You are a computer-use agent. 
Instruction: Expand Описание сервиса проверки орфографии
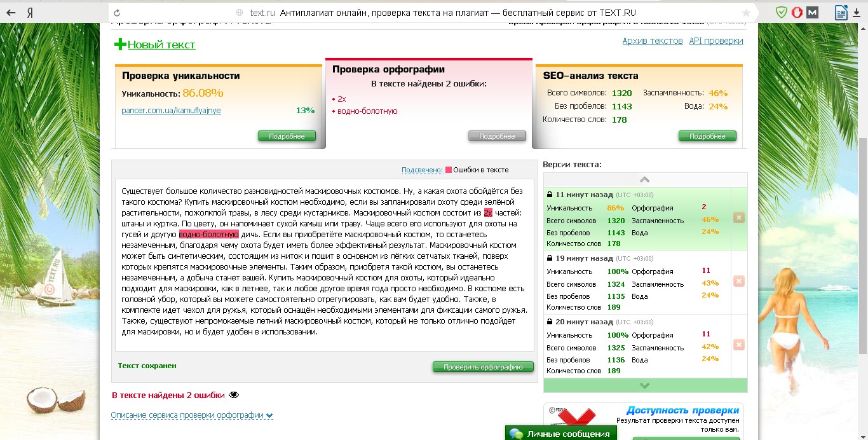click(192, 415)
